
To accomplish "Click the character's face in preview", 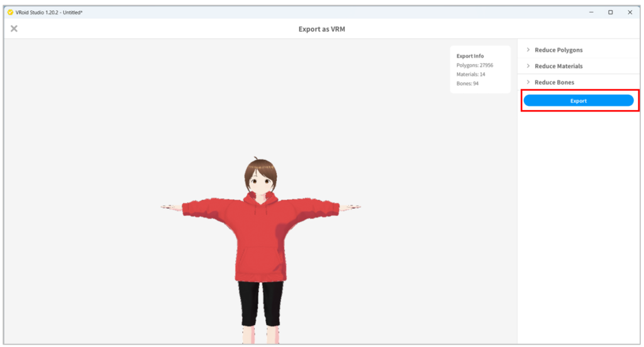I will point(260,183).
